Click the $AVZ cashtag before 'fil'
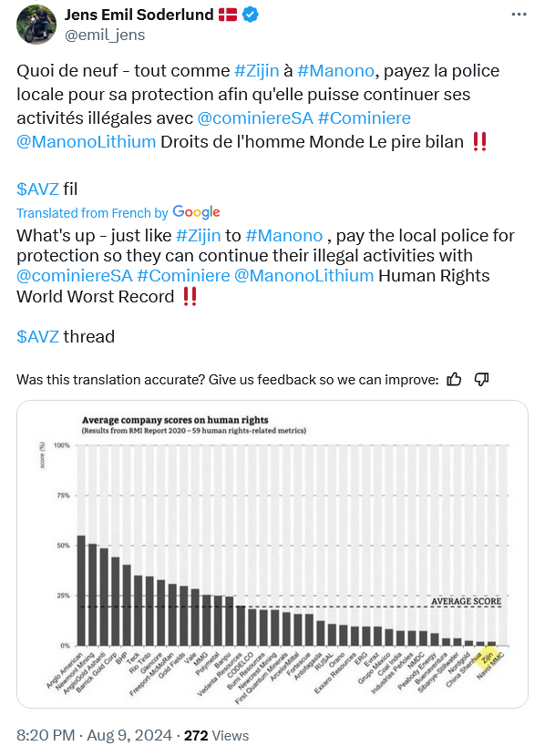This screenshot has width=545, height=756. (37, 189)
